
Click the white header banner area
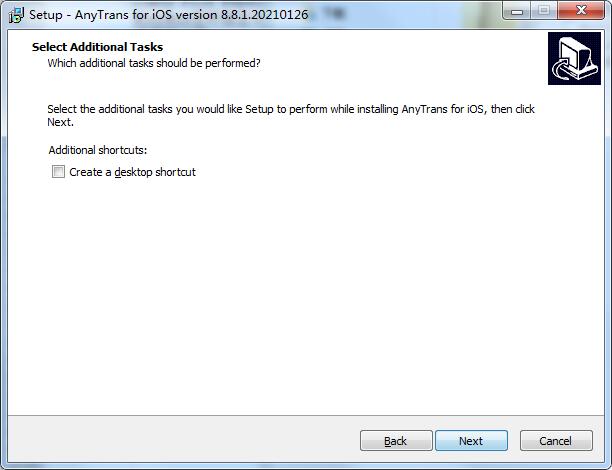[x=400, y=55]
